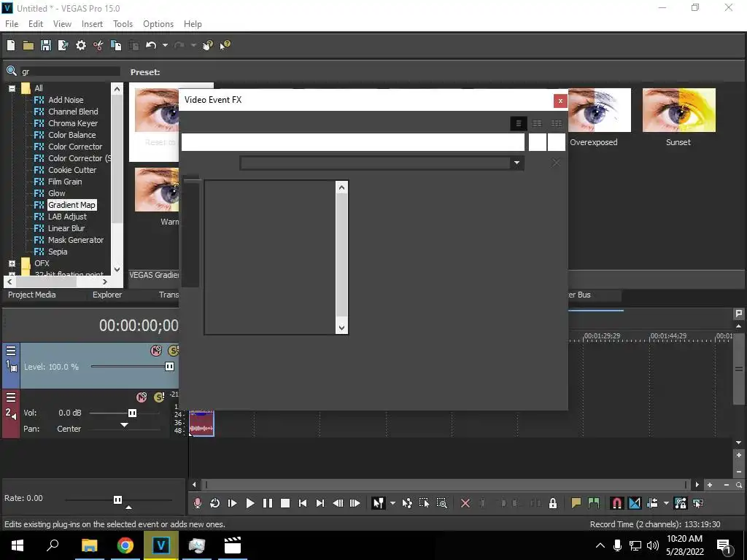Click the plug-in search field containing 'gr'

tap(69, 71)
